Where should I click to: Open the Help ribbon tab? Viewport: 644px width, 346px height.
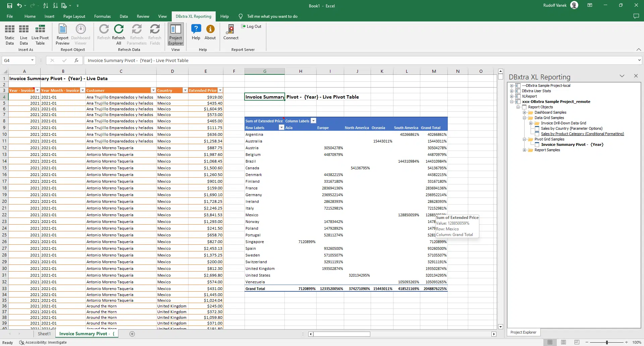coord(224,16)
